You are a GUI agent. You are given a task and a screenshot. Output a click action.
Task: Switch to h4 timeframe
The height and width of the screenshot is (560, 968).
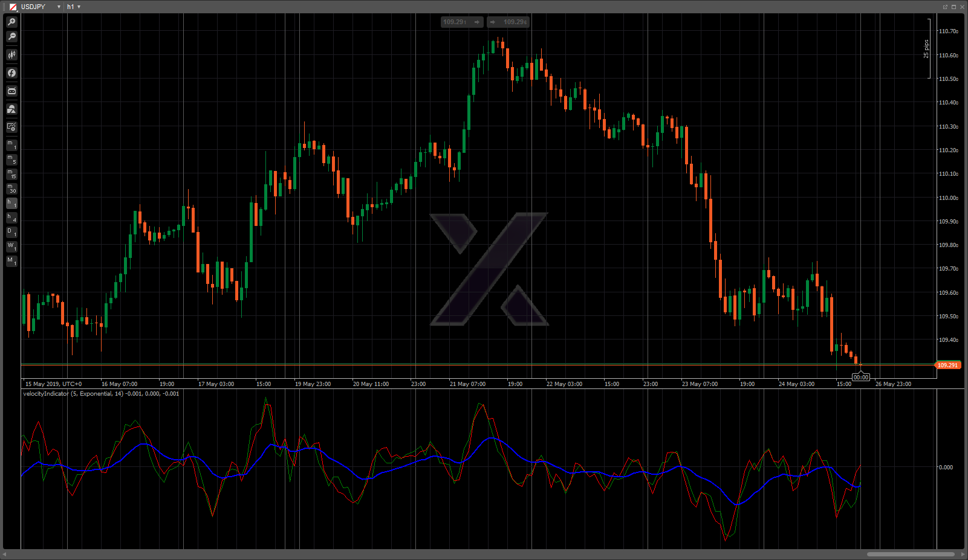click(x=11, y=217)
